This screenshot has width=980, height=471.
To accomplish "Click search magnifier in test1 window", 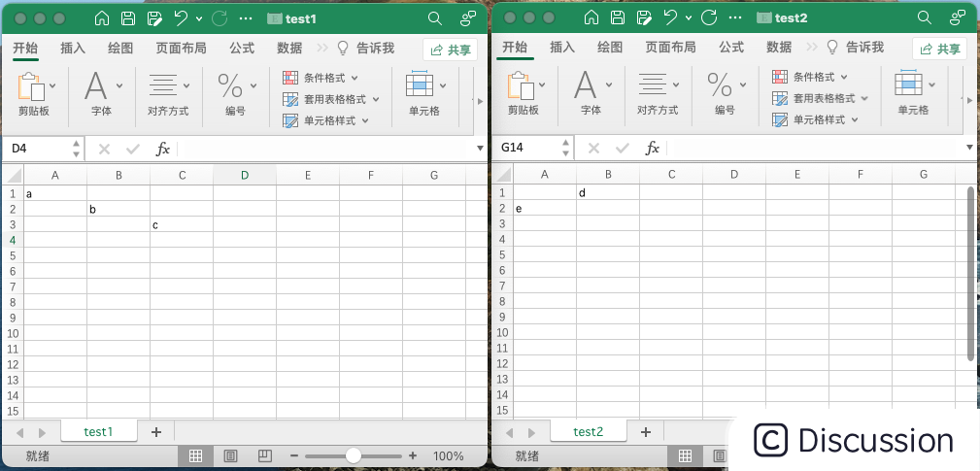I will 435,18.
